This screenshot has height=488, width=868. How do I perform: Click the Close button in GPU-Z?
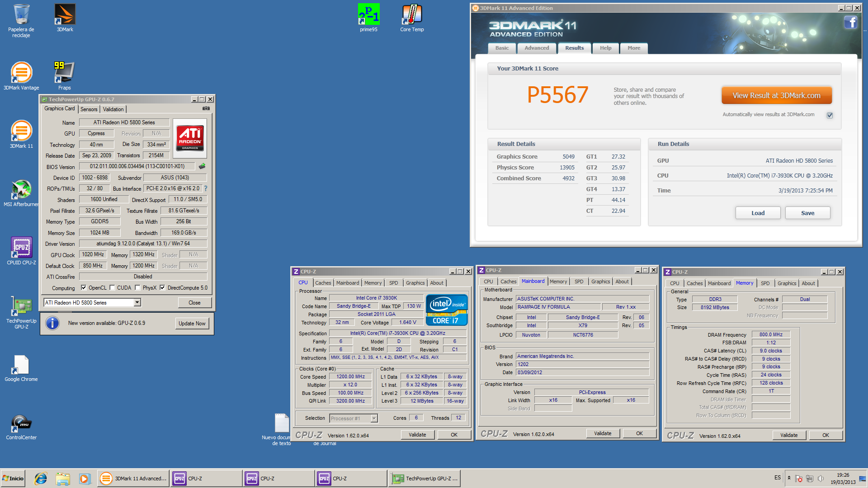(194, 303)
